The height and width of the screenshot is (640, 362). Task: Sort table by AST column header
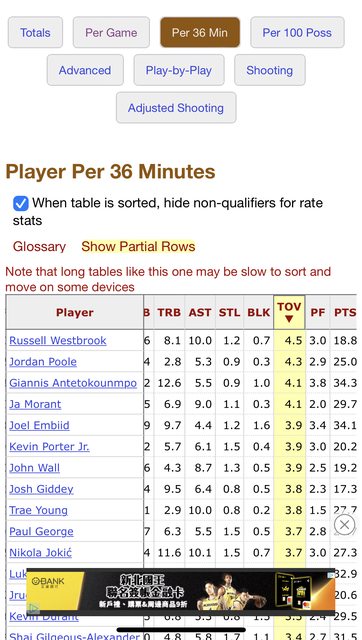pos(200,313)
